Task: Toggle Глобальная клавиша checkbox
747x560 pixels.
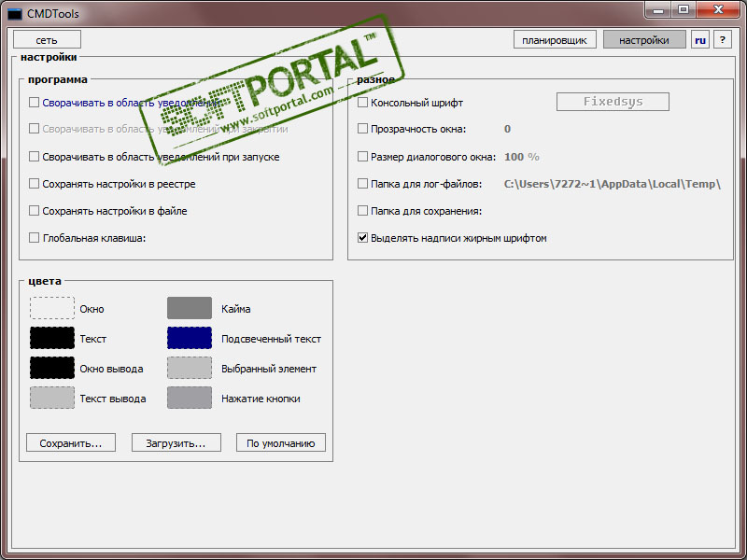Action: [34, 238]
